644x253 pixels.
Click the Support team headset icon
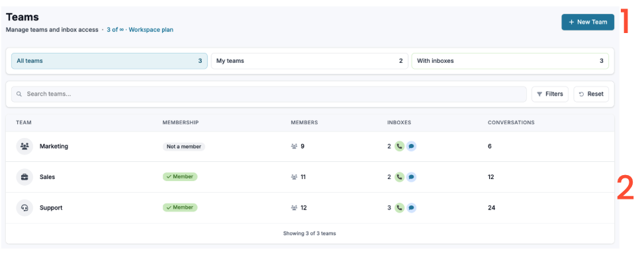[x=24, y=208]
